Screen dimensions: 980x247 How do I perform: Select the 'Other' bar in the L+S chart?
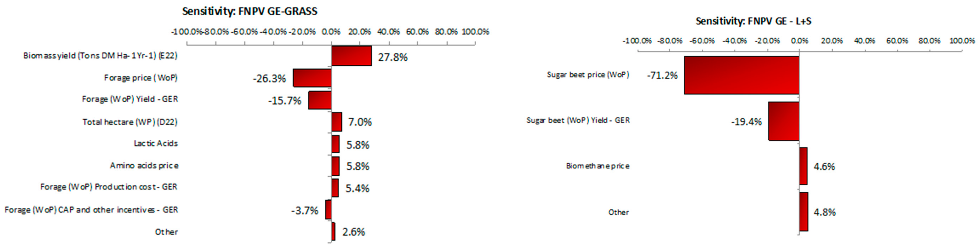(804, 212)
